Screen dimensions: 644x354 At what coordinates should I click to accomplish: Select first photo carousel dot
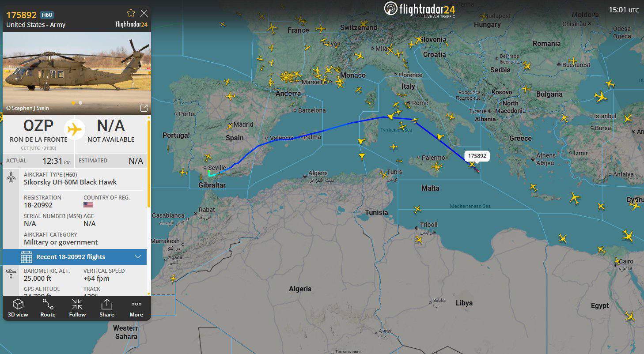(x=73, y=103)
